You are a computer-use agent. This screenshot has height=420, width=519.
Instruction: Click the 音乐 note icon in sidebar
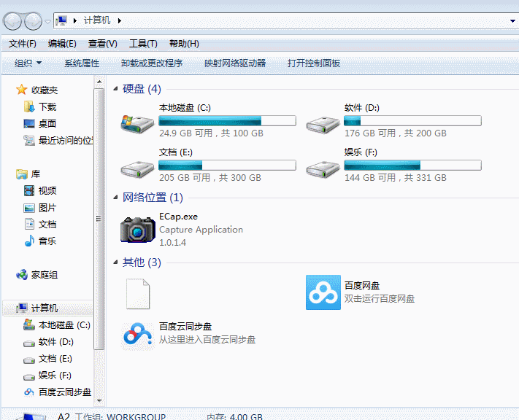[29, 241]
